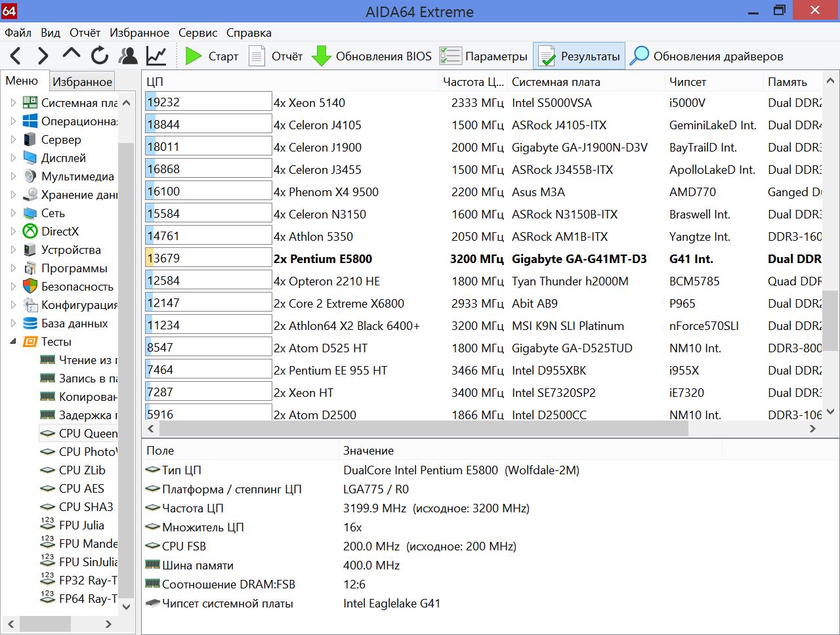Select the 2x Pentium E5800 result row
The image size is (840, 635).
pyautogui.click(x=482, y=258)
